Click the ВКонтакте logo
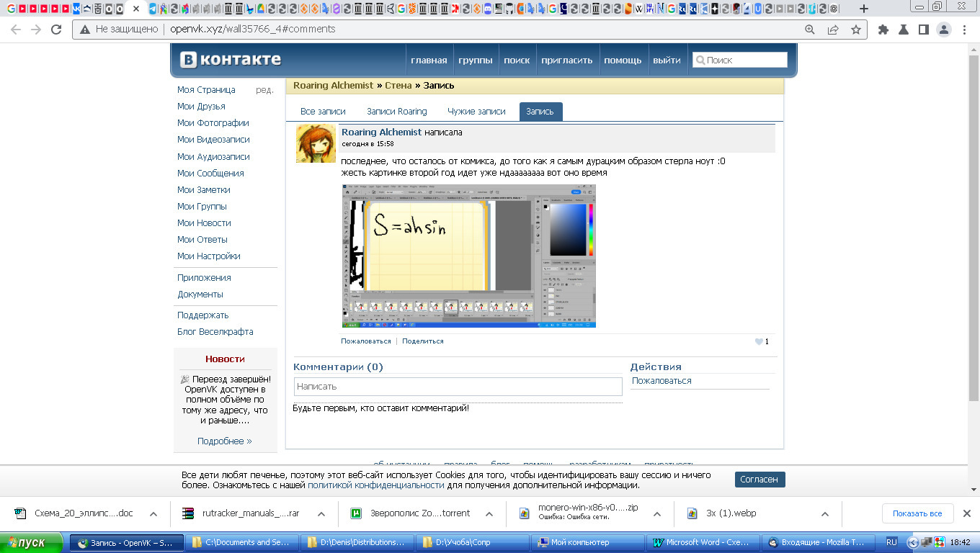The height and width of the screenshot is (553, 980). click(x=230, y=60)
